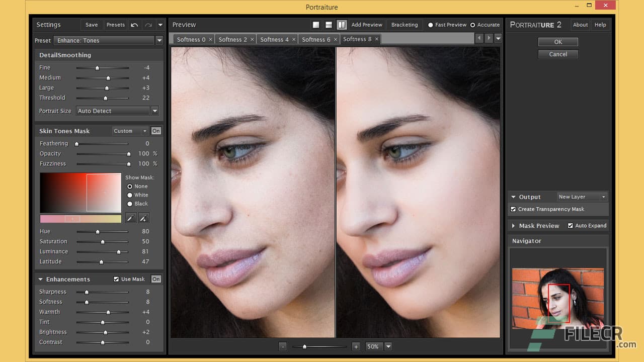Select the single preview layout icon
The width and height of the screenshot is (644, 362).
315,25
